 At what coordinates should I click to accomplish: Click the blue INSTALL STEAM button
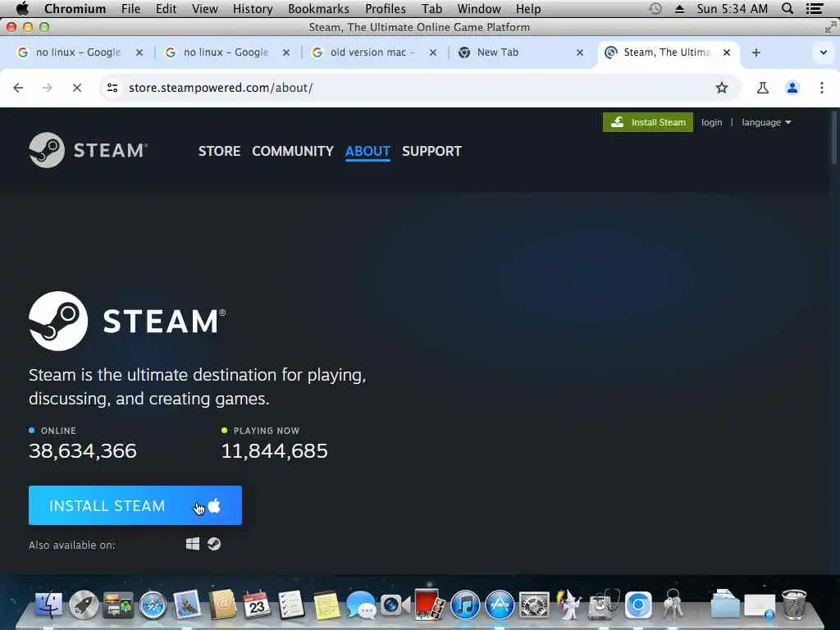click(x=135, y=505)
